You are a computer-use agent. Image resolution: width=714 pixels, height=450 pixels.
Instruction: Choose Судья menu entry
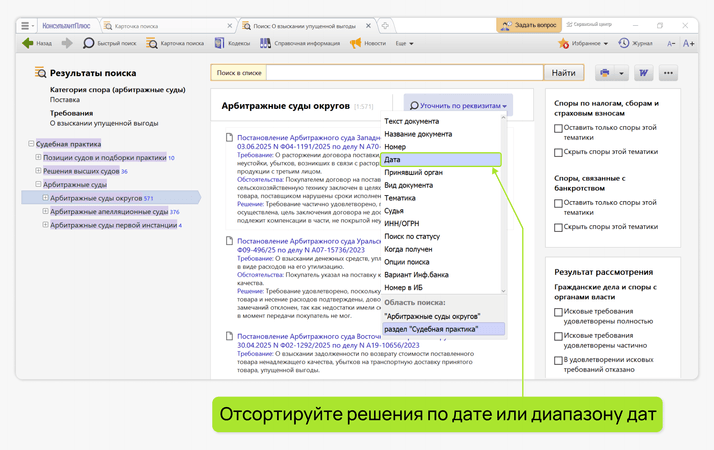[x=441, y=210]
